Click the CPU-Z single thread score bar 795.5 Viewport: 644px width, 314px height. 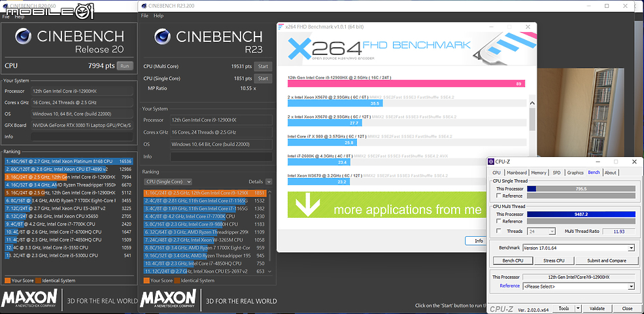pos(581,189)
